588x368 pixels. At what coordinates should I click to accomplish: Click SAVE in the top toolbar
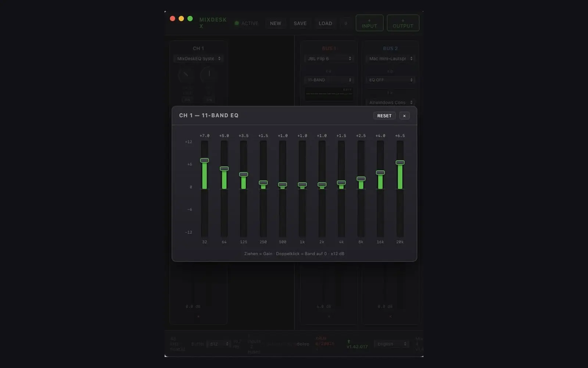(300, 23)
